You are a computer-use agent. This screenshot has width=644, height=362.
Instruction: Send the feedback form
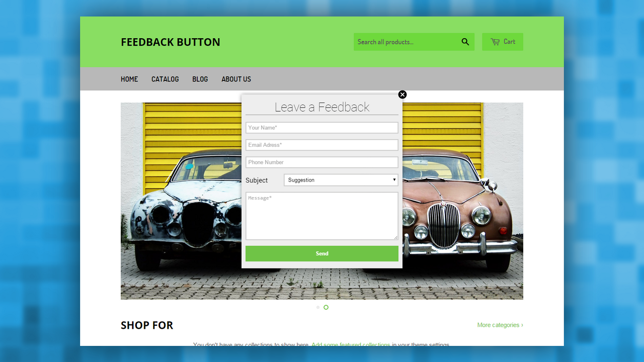(322, 253)
